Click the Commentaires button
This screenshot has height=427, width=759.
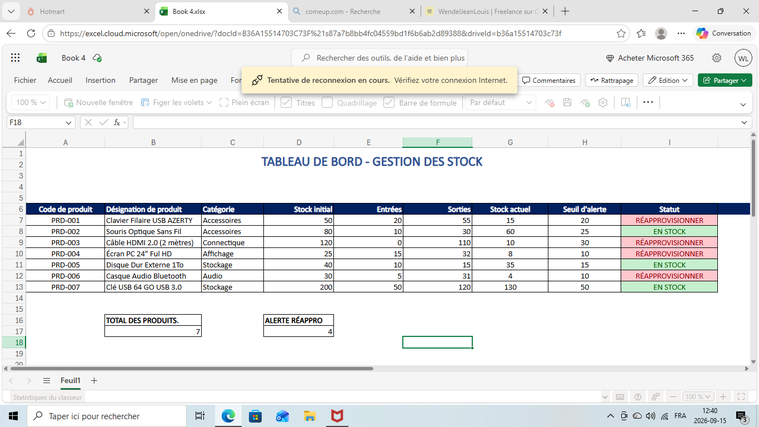[x=549, y=80]
